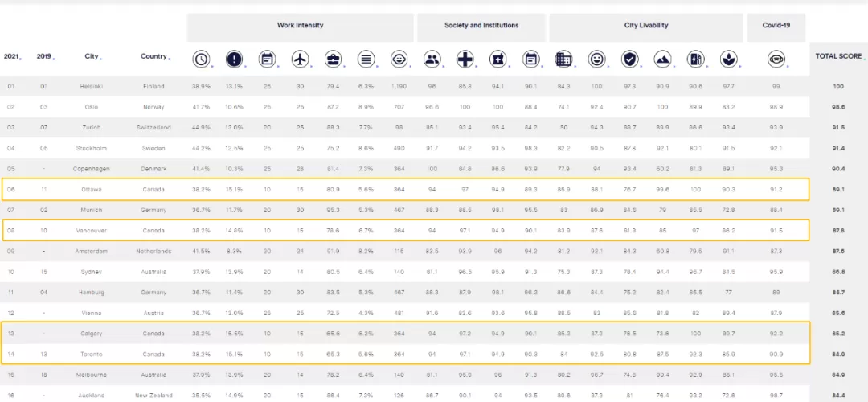The width and height of the screenshot is (868, 402).
Task: Click the Helsinki city name in row one
Action: (x=92, y=87)
